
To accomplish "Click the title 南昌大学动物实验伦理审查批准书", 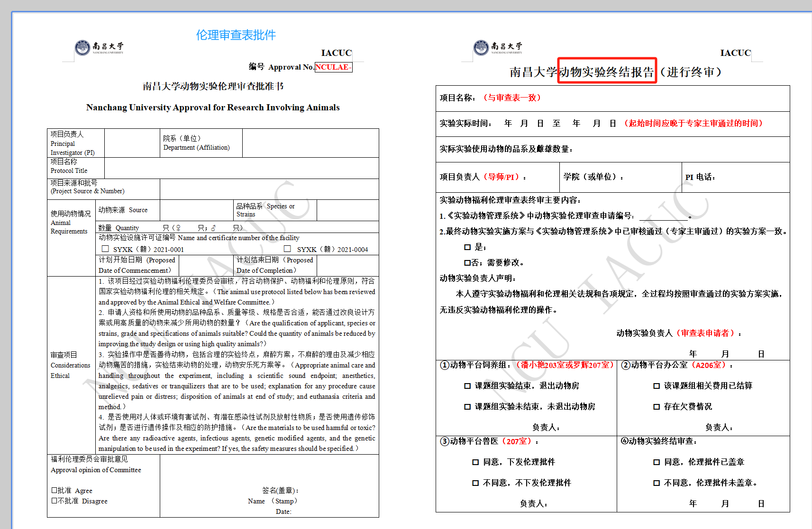I will point(213,86).
